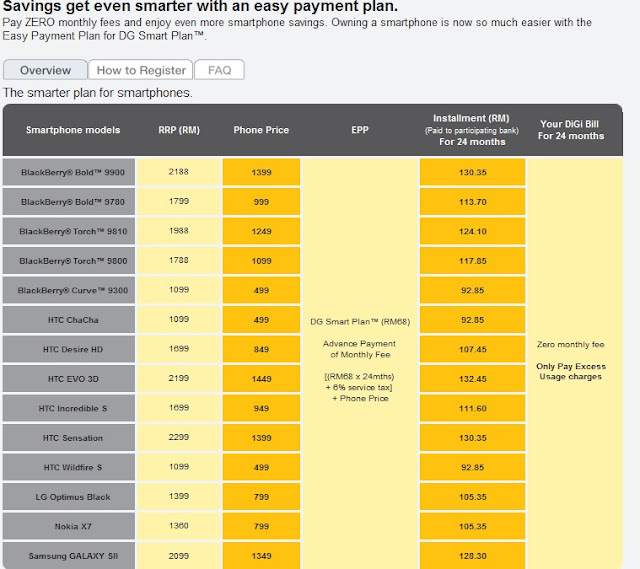Open the Overview tab

(x=45, y=70)
